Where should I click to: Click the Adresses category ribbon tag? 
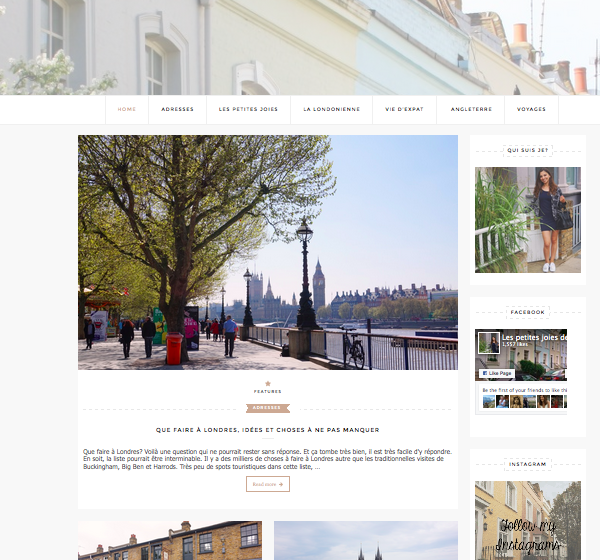point(267,408)
